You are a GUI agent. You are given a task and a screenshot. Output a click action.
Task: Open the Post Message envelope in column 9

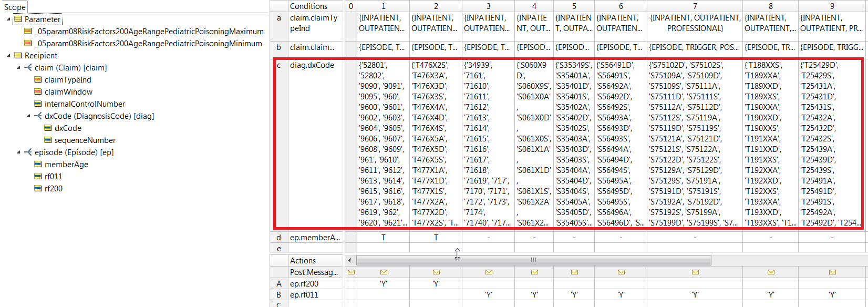click(832, 272)
